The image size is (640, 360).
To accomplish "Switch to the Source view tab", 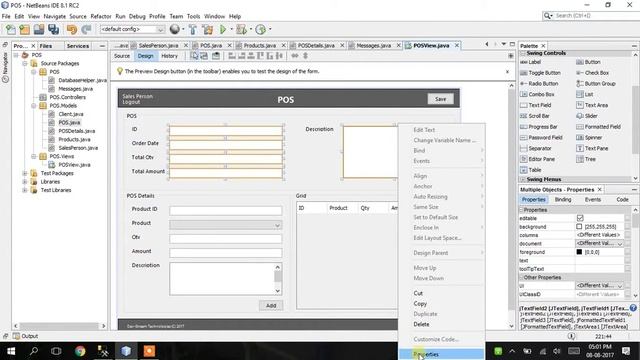I will (x=122, y=56).
